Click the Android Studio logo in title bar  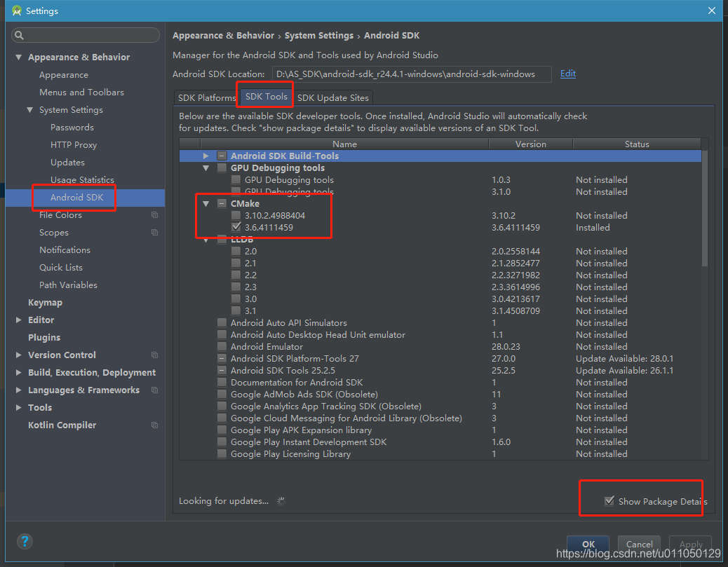tap(17, 11)
